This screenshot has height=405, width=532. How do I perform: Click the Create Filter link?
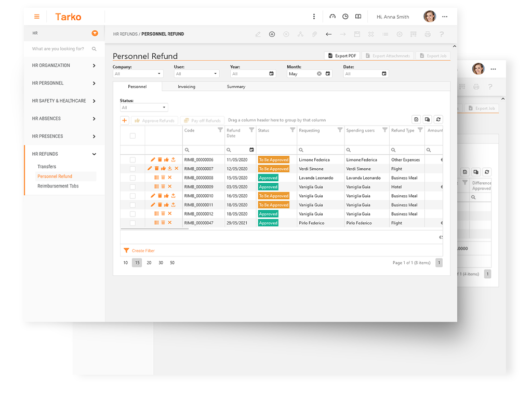(143, 251)
